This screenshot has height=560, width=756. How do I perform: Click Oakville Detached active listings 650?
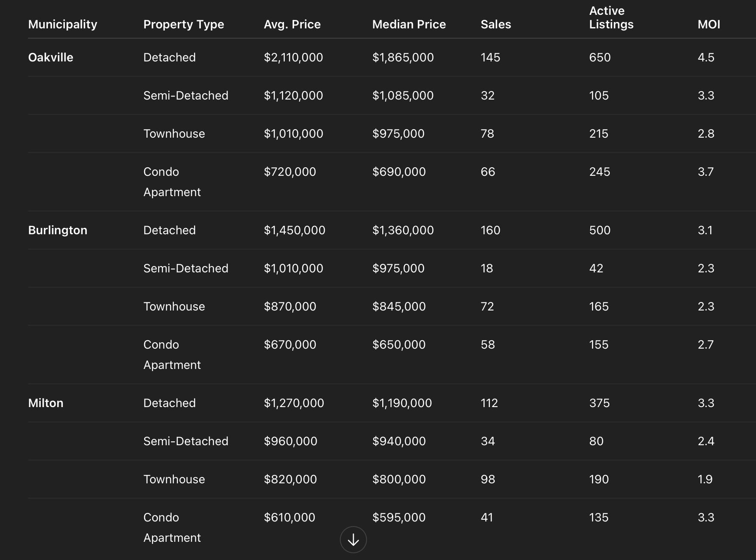[x=600, y=57]
